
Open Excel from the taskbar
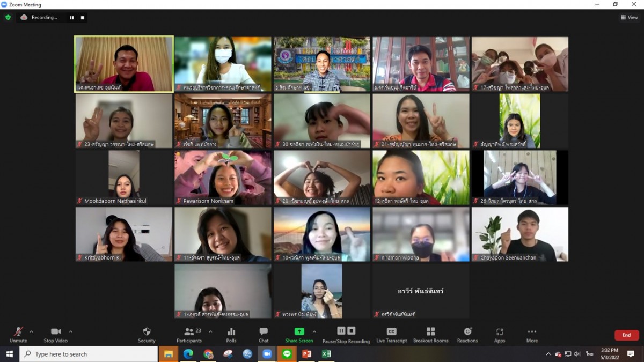point(326,354)
